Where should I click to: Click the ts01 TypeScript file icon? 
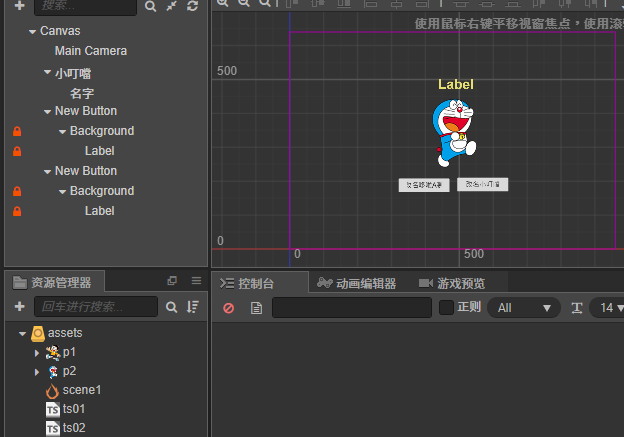point(53,410)
